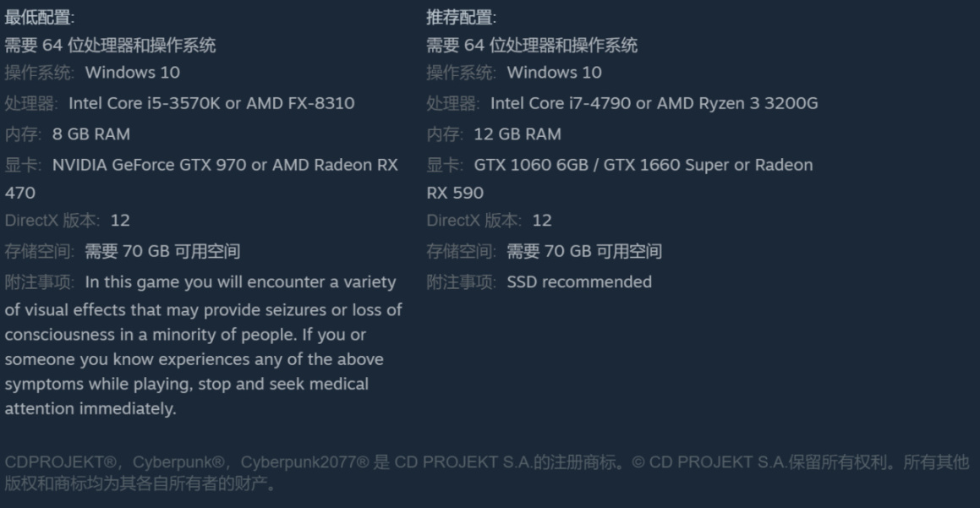Click the 推荐配置 heading

[x=461, y=17]
